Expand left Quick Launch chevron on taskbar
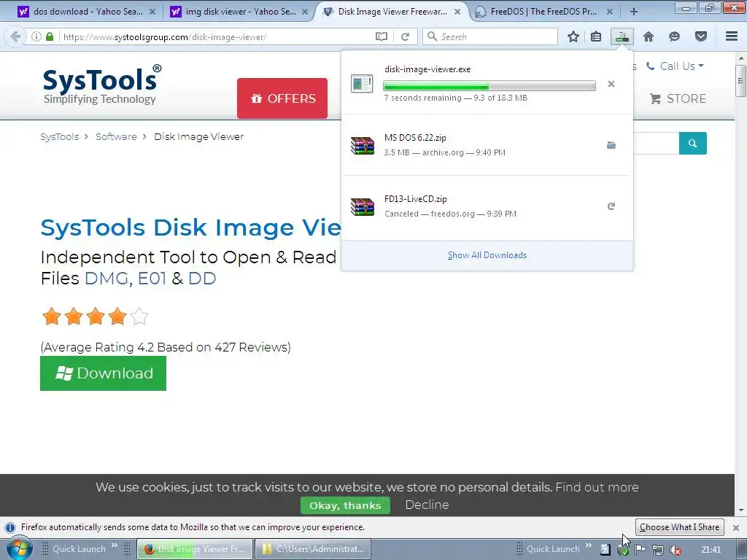The height and width of the screenshot is (560, 747). 115,545
